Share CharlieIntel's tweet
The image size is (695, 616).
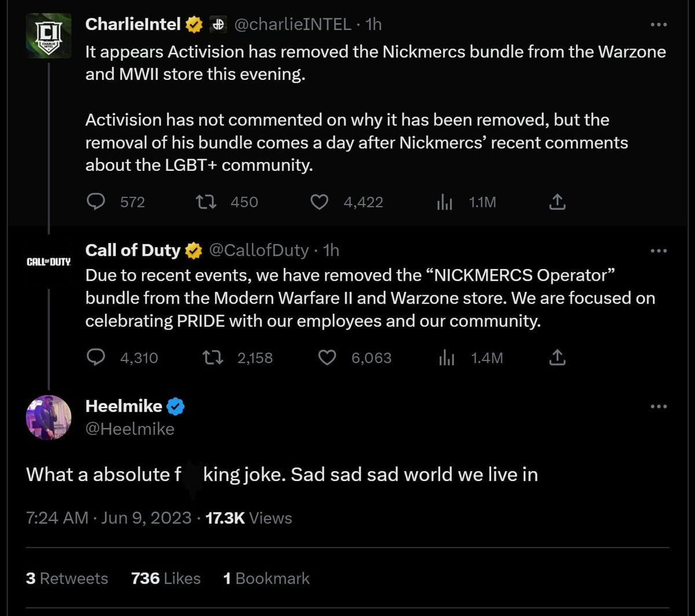point(557,202)
